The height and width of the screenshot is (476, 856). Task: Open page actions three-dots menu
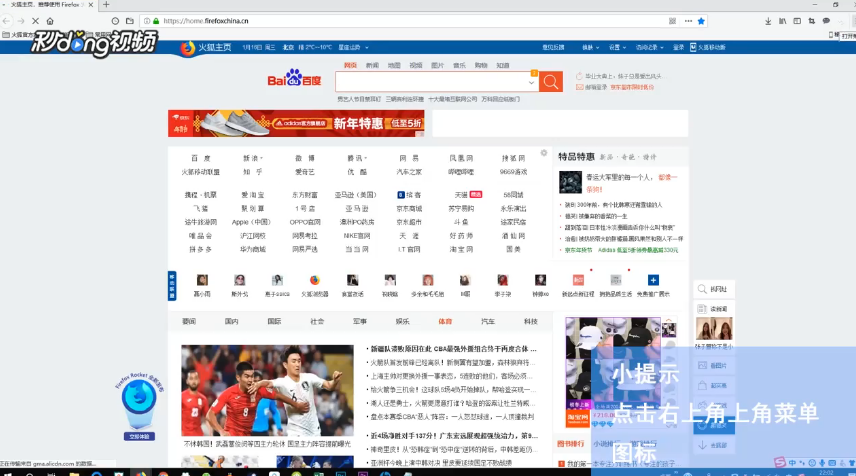point(688,21)
